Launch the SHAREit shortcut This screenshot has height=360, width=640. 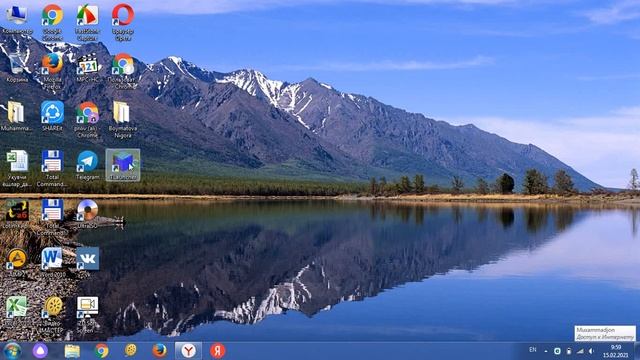(52, 116)
